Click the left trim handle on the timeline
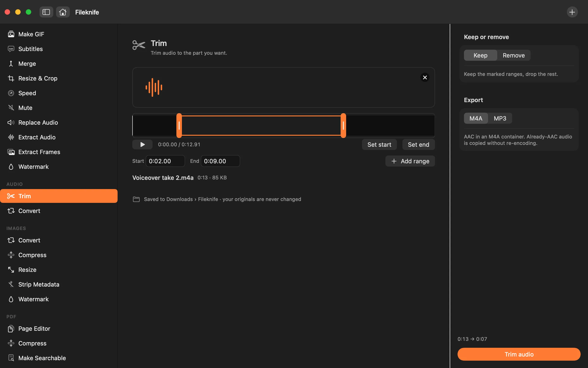The image size is (588, 368). [179, 126]
